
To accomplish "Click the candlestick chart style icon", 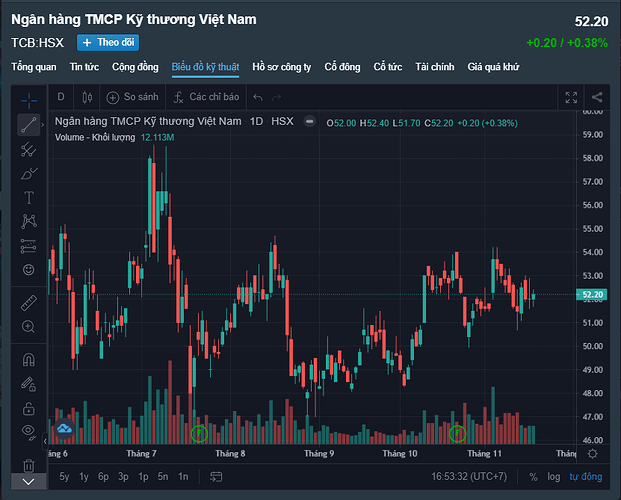I will point(87,97).
